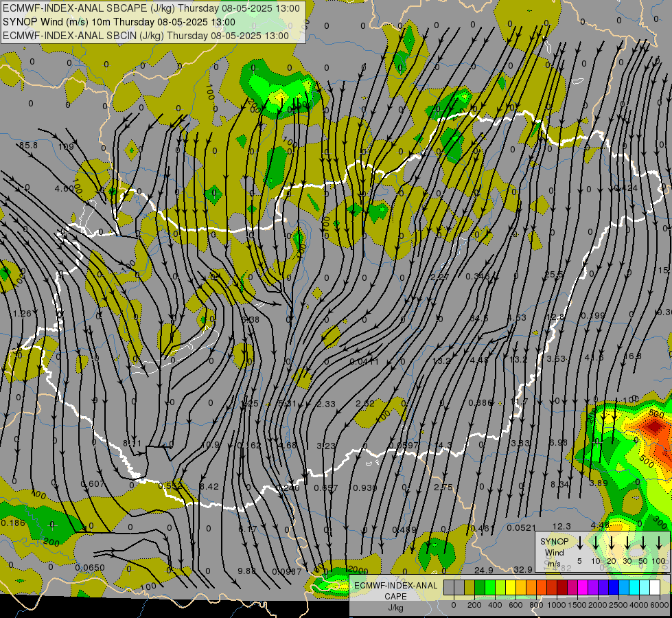Click the 1.26 value on the map
The width and height of the screenshot is (672, 618).
22,314
